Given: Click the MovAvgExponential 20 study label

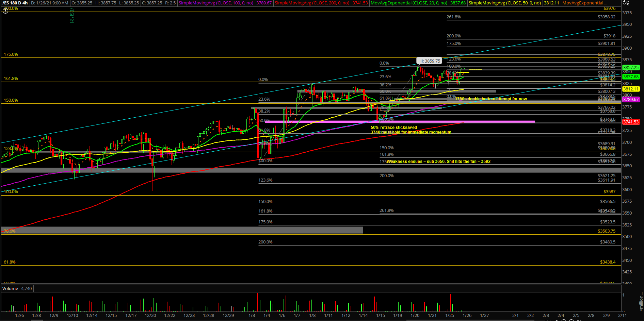Looking at the screenshot, I should coord(409,3).
